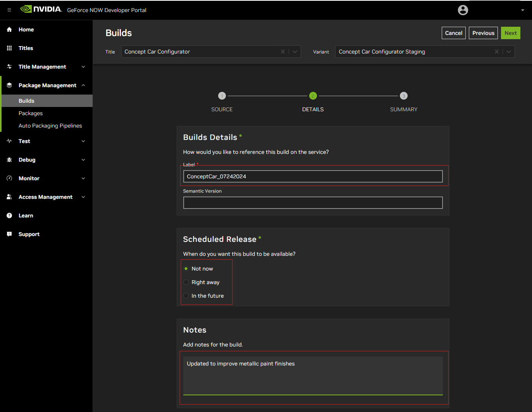Click the Monitor gauge icon

(9, 178)
